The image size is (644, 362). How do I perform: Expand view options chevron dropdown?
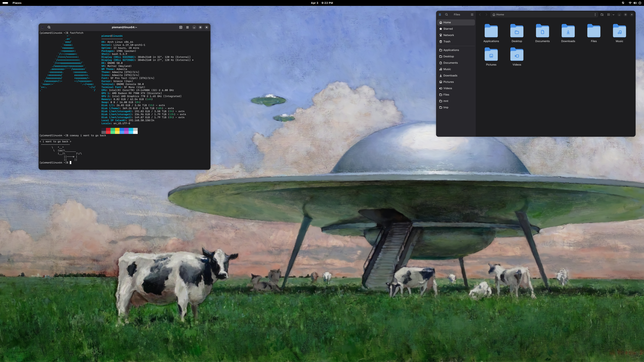click(x=613, y=14)
